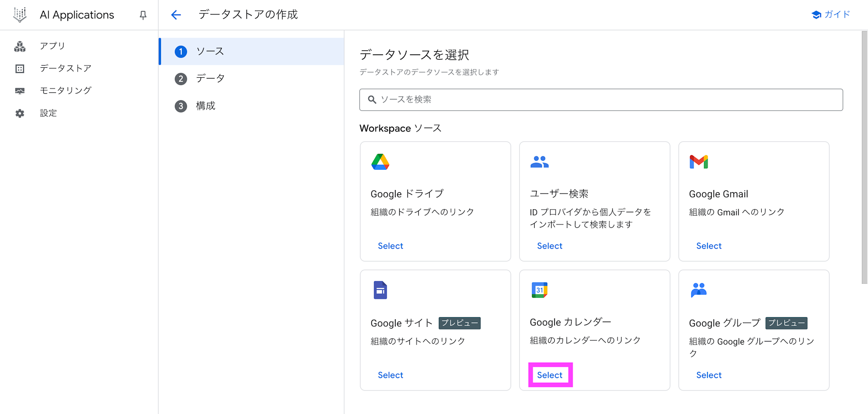This screenshot has height=414, width=868.
Task: Click the データストアの作成 page title
Action: [248, 15]
